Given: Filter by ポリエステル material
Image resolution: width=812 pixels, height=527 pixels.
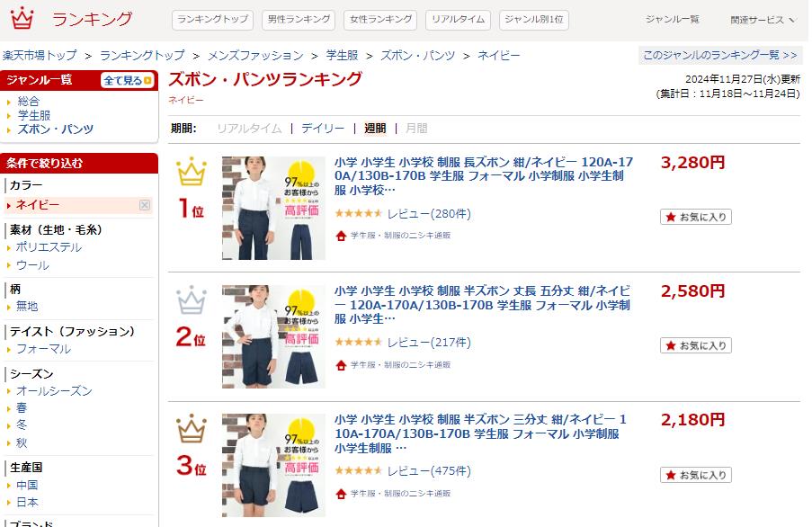Looking at the screenshot, I should [49, 247].
